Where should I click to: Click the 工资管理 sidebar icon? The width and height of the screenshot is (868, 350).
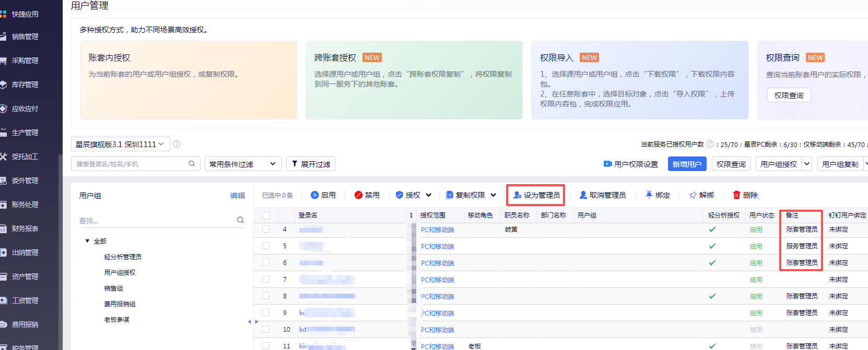(3, 300)
